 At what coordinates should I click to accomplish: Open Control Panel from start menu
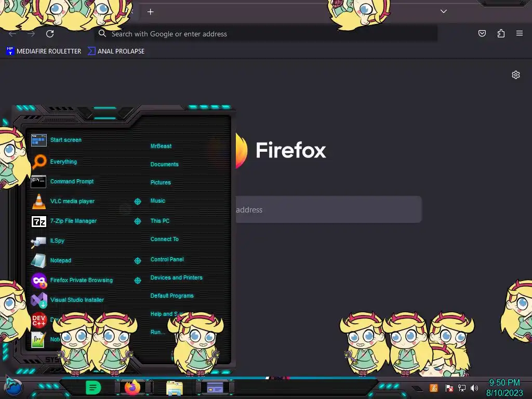point(167,260)
